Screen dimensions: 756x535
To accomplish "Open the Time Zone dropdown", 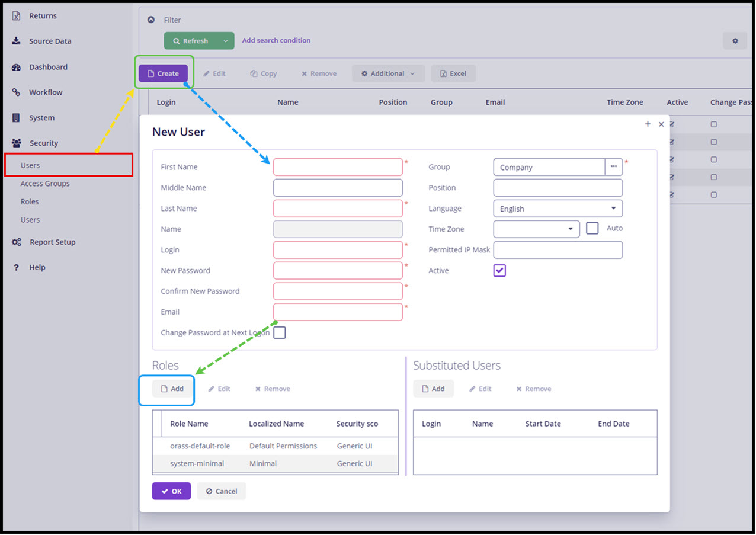I will tap(536, 229).
